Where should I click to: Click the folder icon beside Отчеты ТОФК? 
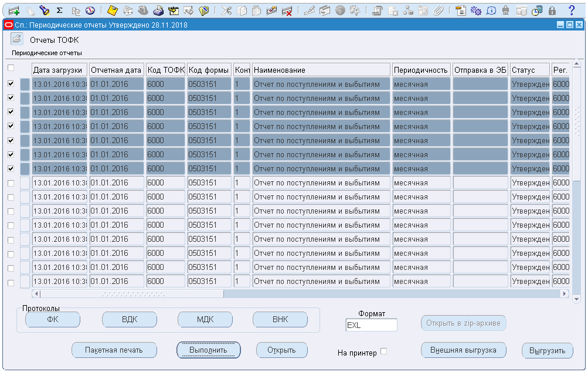(x=16, y=39)
